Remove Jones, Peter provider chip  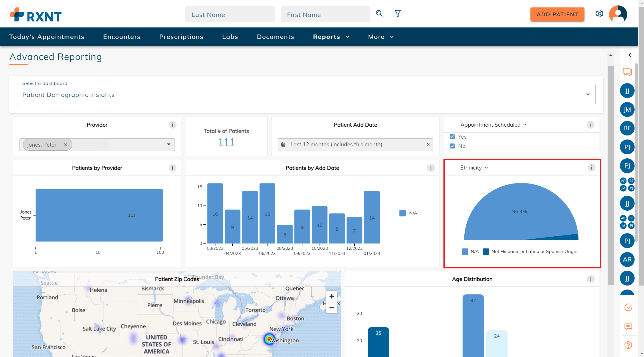click(x=66, y=145)
